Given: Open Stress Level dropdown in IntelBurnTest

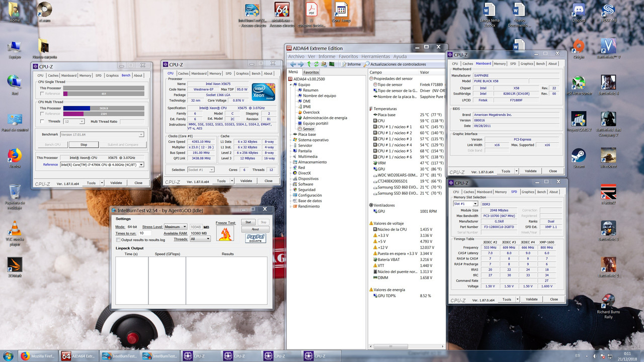Looking at the screenshot, I should [175, 227].
